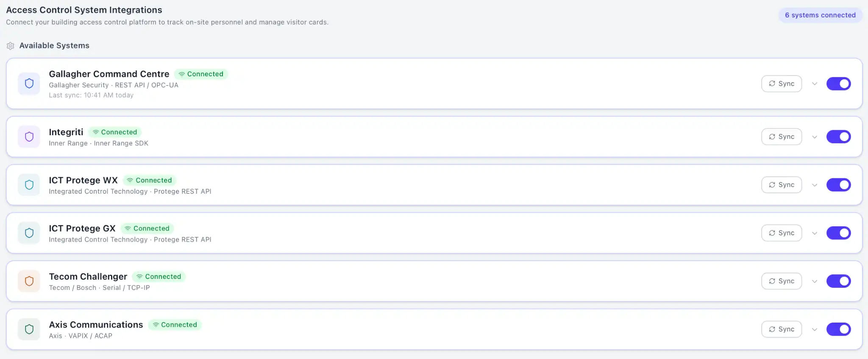Click the 6 systems connected badge
The height and width of the screenshot is (359, 868).
click(820, 15)
